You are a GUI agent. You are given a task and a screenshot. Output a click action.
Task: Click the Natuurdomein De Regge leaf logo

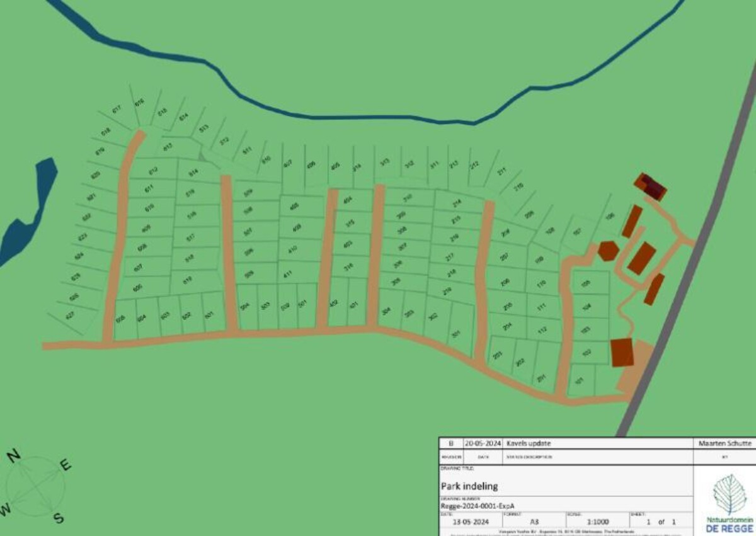(x=728, y=495)
